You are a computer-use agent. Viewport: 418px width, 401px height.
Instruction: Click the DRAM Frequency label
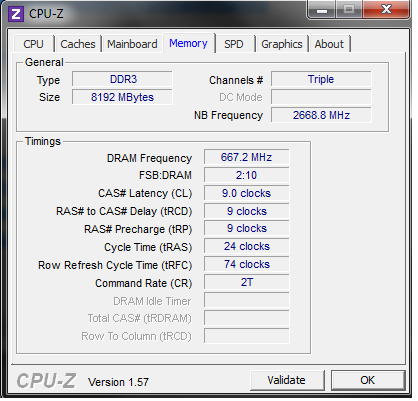(149, 158)
